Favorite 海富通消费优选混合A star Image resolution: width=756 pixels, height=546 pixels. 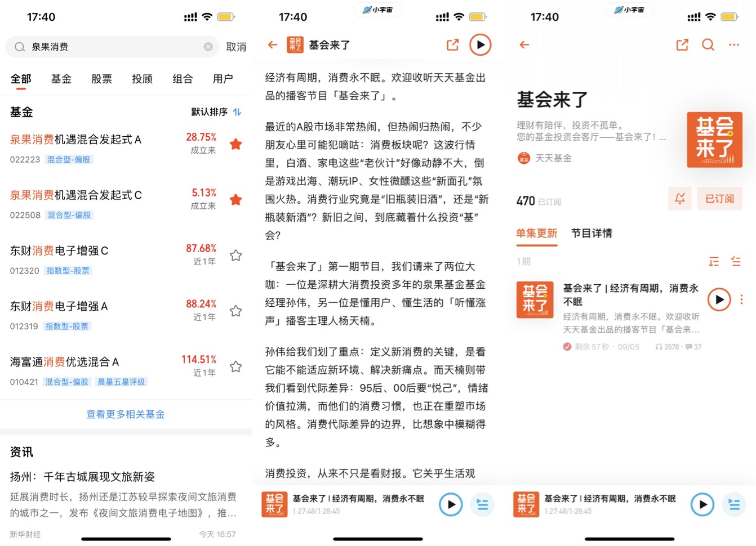(x=236, y=367)
